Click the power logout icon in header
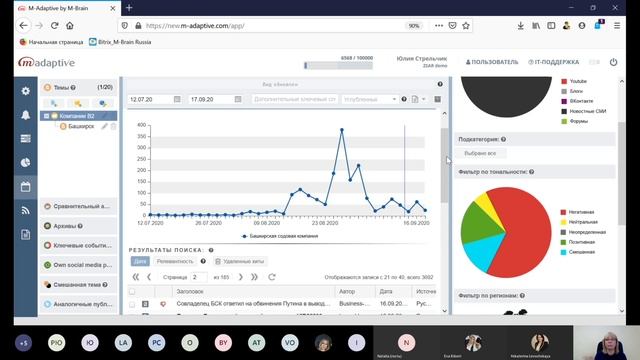Screen dimensions: 640x360 pyautogui.click(x=613, y=62)
